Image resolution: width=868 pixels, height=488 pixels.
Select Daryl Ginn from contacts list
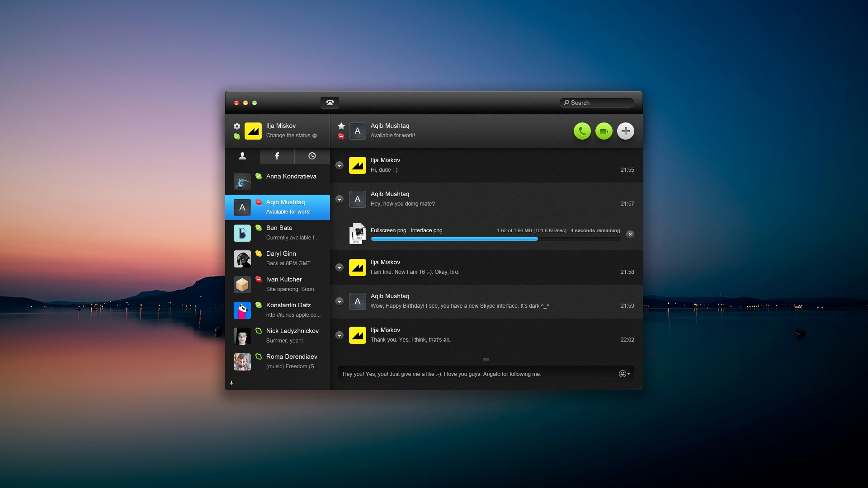(277, 258)
